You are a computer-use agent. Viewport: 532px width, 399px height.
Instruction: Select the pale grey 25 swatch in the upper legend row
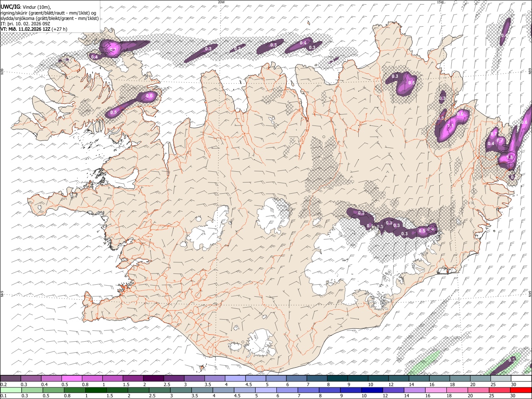(501, 379)
